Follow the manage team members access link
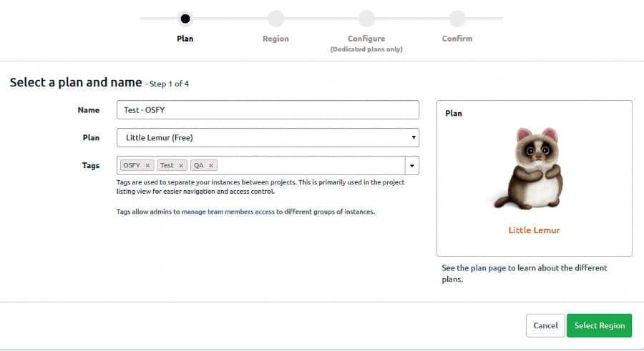The height and width of the screenshot is (351, 644). click(x=228, y=212)
